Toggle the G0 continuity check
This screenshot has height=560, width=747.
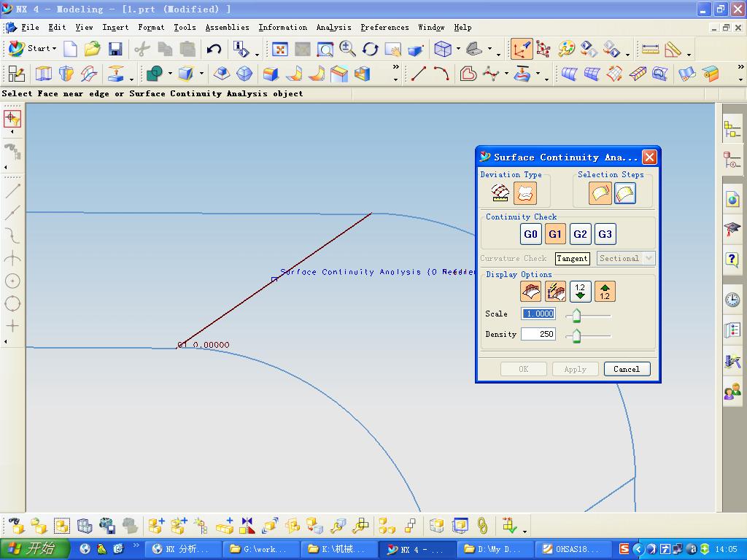click(531, 234)
